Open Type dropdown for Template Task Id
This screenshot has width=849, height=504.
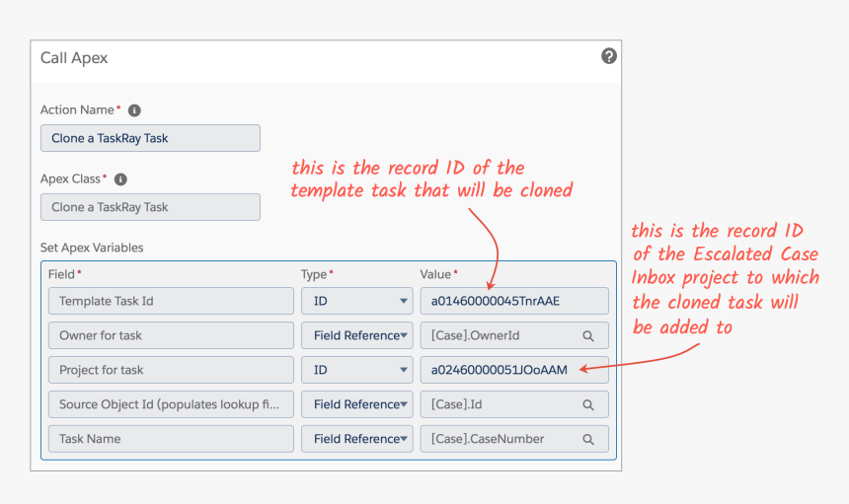pos(356,301)
